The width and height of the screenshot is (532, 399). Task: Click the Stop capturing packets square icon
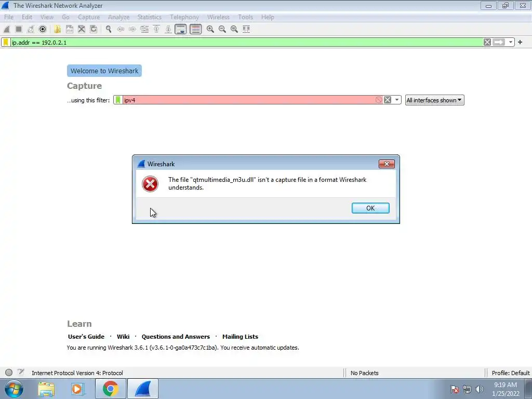[19, 29]
